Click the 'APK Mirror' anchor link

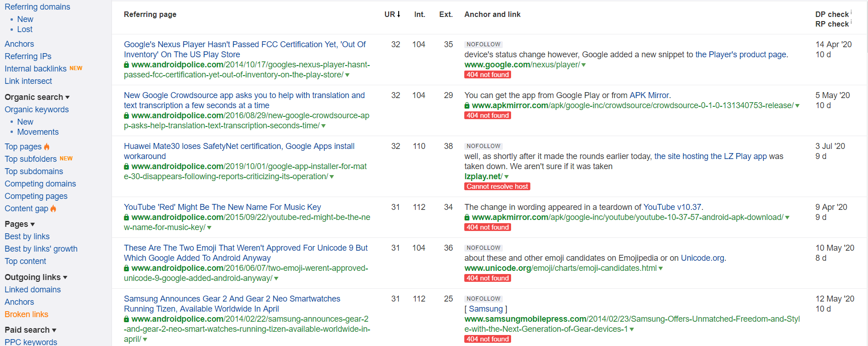(649, 95)
